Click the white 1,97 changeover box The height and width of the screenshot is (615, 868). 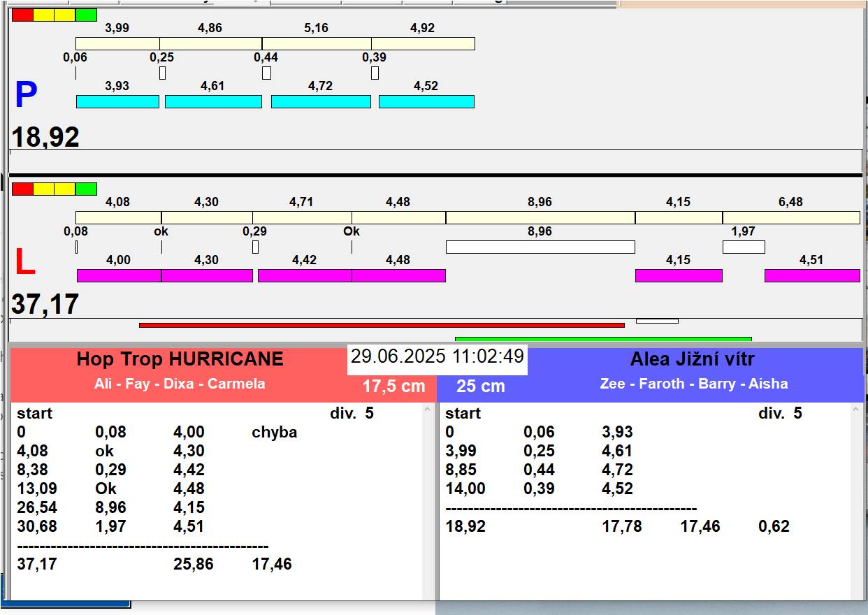744,247
